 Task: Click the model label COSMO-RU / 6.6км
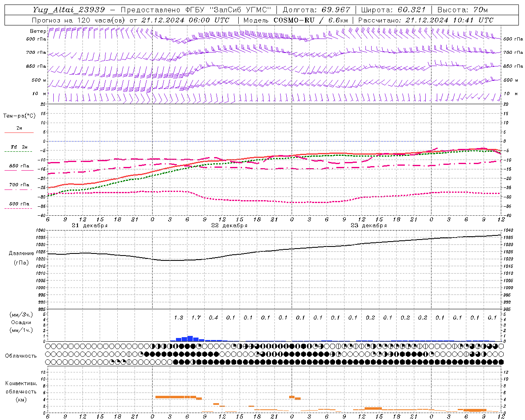(311, 20)
